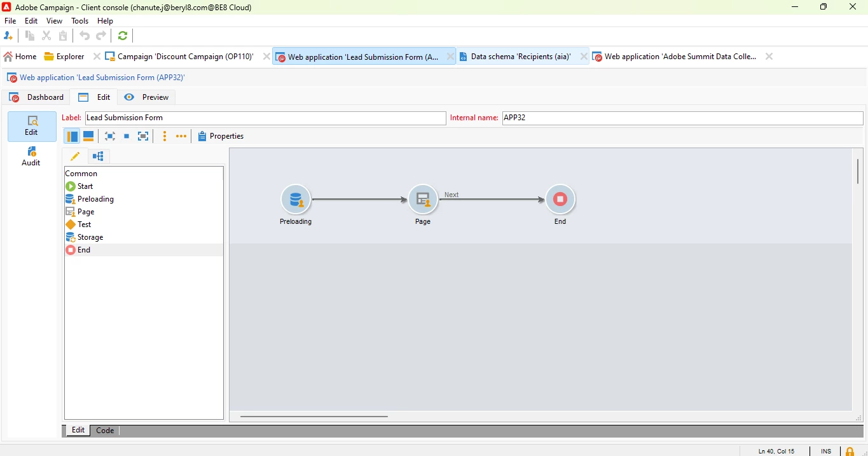
Task: Select the pencil palette tab
Action: (75, 156)
